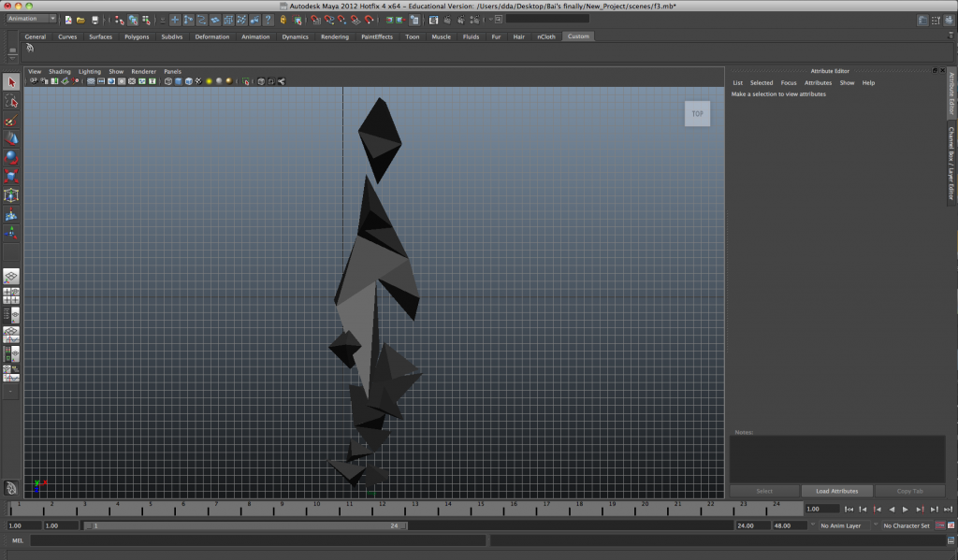Expand the No Character Set dropdown
Image resolution: width=958 pixels, height=560 pixels.
coord(907,526)
